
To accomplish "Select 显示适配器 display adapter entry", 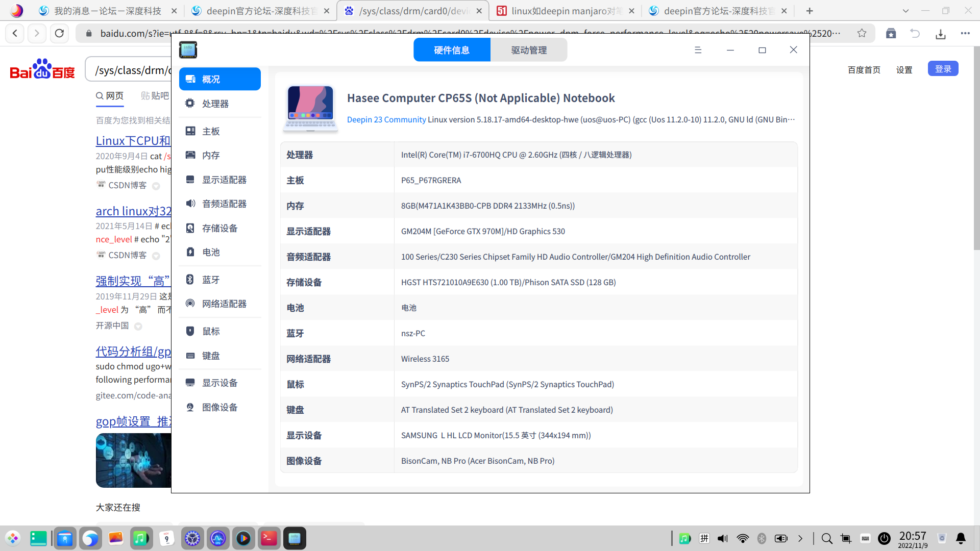I will tap(224, 180).
